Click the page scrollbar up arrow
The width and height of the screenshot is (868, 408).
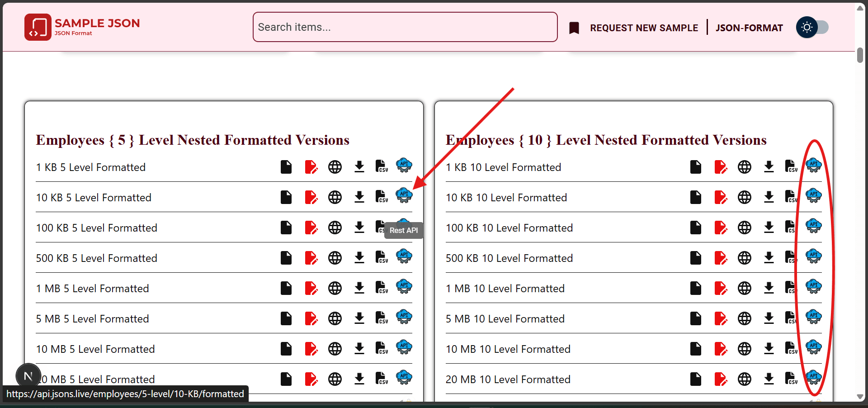point(860,8)
